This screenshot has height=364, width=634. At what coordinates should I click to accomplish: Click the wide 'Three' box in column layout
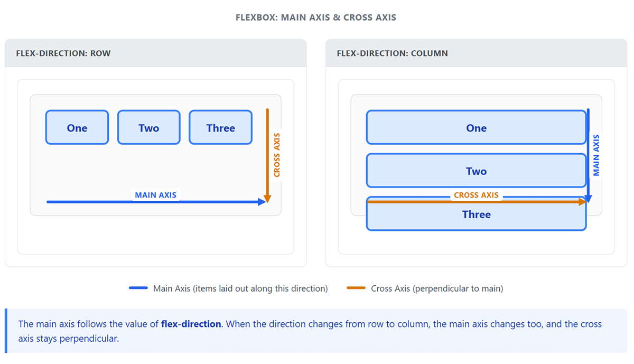pos(477,214)
